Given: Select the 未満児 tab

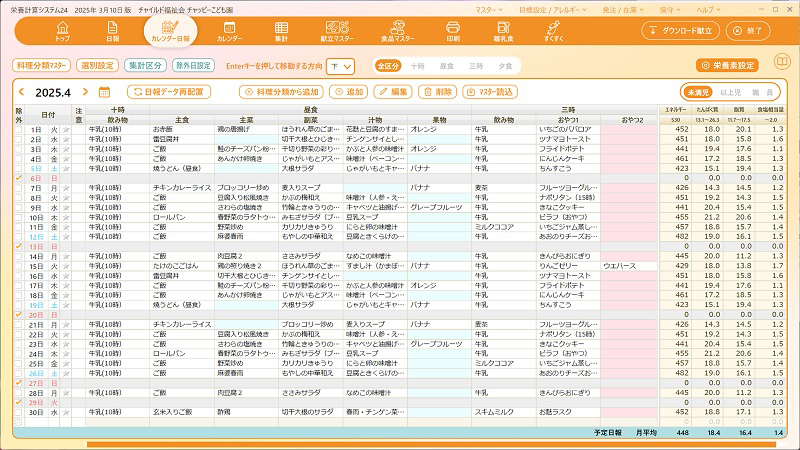Looking at the screenshot, I should point(697,92).
